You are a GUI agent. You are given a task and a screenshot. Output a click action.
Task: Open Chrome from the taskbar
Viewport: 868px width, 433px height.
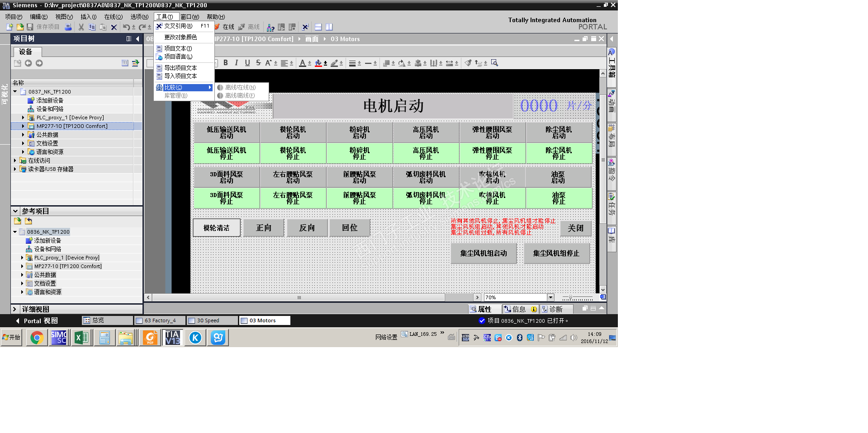click(37, 338)
